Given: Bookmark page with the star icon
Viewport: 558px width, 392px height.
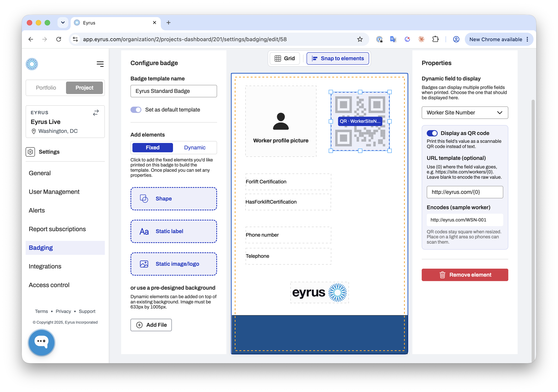Looking at the screenshot, I should point(360,39).
